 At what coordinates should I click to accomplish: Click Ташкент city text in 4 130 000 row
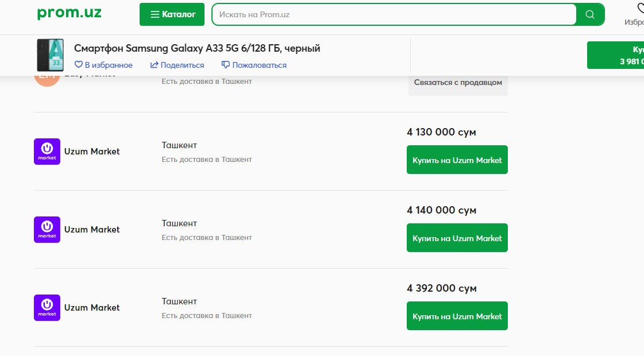click(x=179, y=145)
